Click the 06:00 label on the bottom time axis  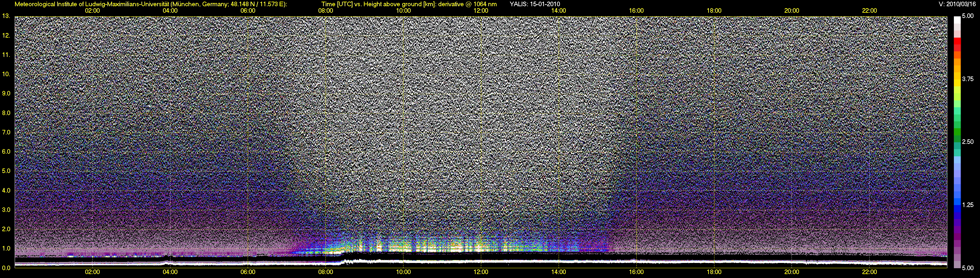pos(248,272)
